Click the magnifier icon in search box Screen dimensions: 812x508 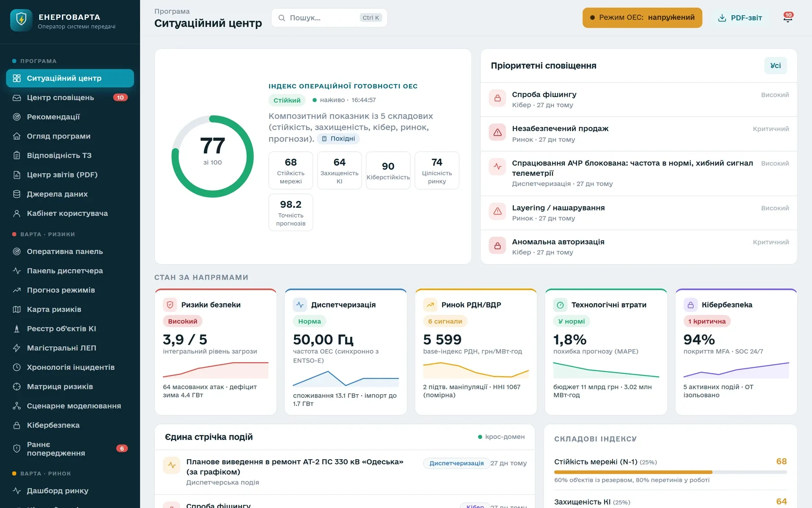[281, 18]
